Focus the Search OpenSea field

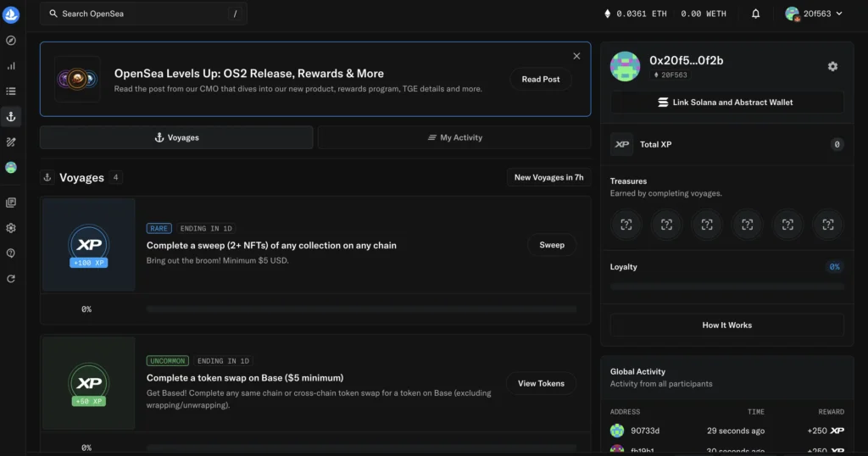[x=143, y=14]
